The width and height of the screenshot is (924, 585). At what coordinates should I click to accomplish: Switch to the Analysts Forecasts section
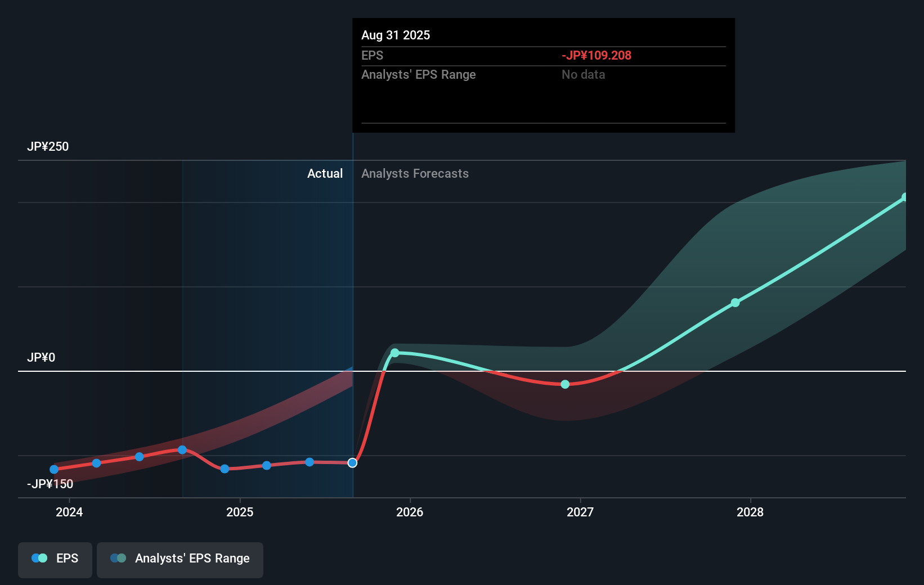[x=415, y=173]
